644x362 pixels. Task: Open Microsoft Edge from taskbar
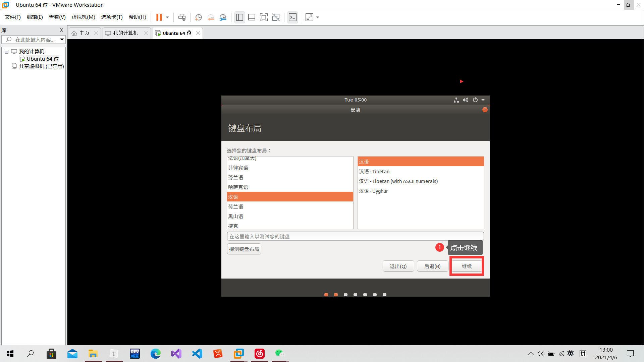point(155,354)
